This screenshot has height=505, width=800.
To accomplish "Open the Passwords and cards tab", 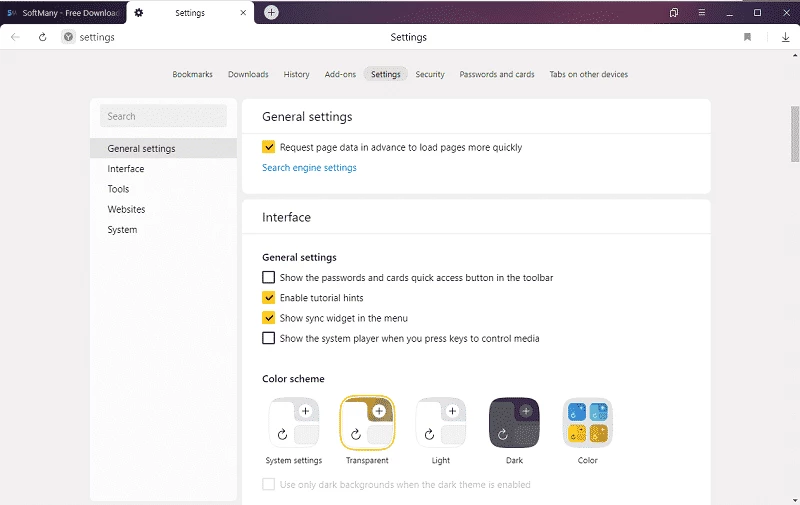I will coord(496,74).
